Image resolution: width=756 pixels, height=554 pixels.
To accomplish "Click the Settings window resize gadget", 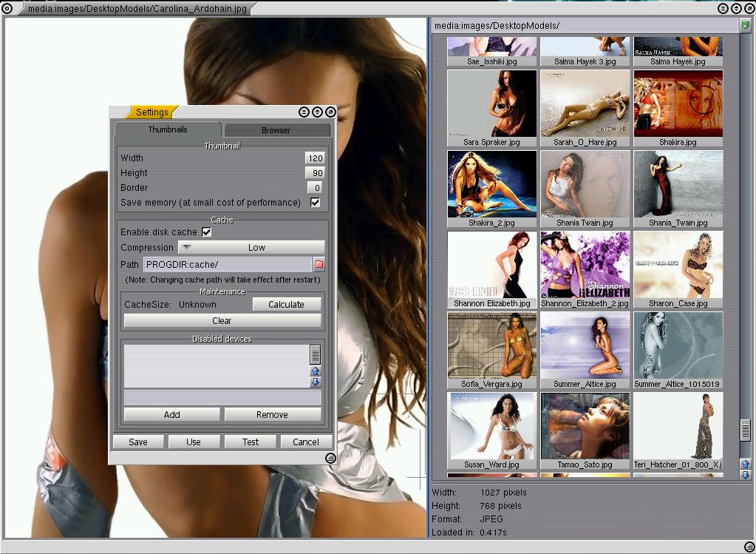I will (x=330, y=459).
